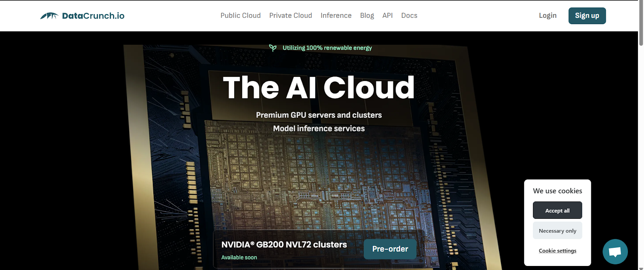Viewport: 644px width, 270px height.
Task: Click 'NVIDIA GB200 NVL72 clusters' text
Action: pyautogui.click(x=284, y=245)
